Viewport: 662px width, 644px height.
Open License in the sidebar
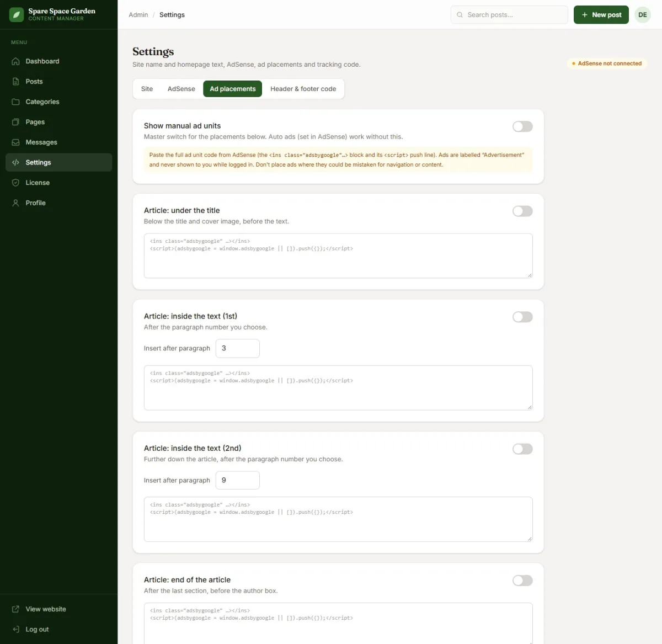tap(58, 183)
